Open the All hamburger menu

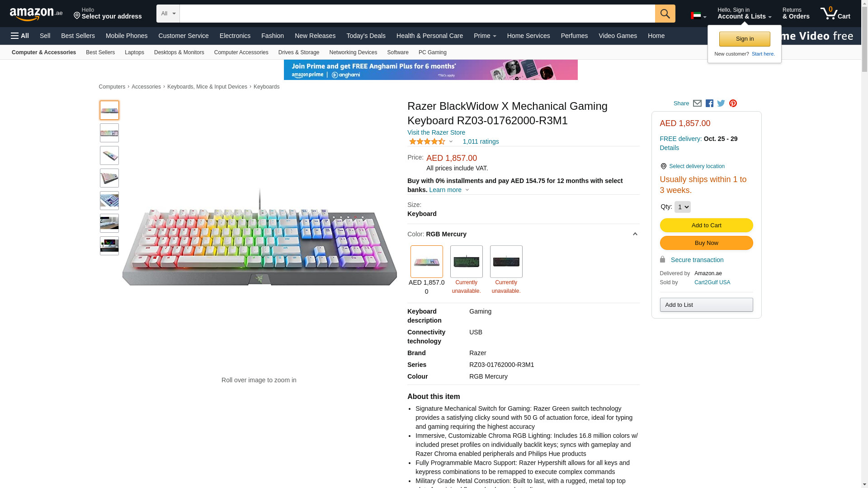coord(20,36)
